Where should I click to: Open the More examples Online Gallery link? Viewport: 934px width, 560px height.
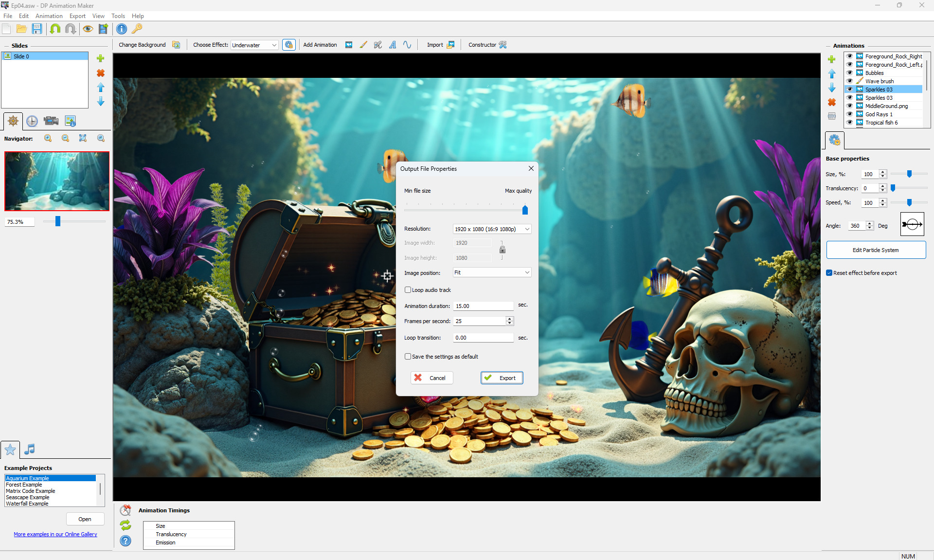pos(55,534)
